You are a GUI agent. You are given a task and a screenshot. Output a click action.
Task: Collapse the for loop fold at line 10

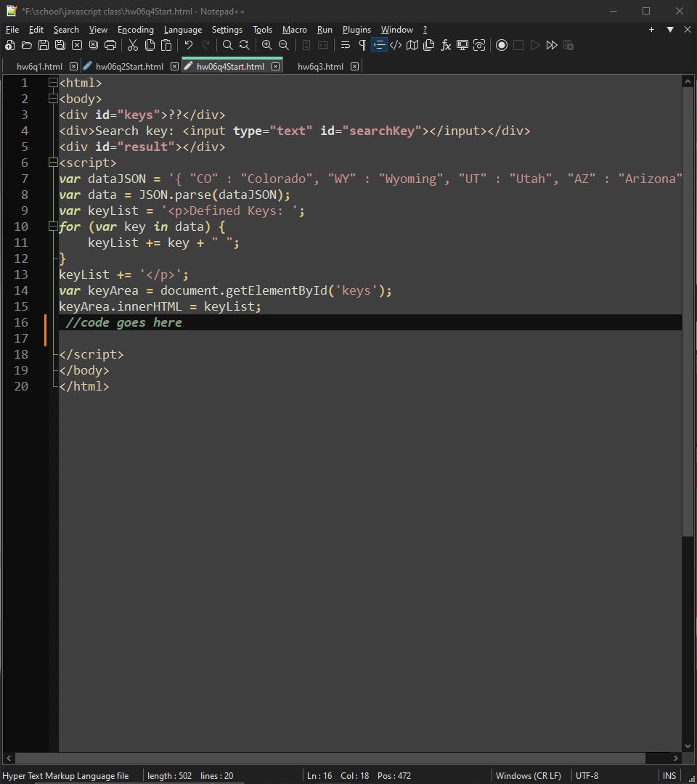point(53,226)
